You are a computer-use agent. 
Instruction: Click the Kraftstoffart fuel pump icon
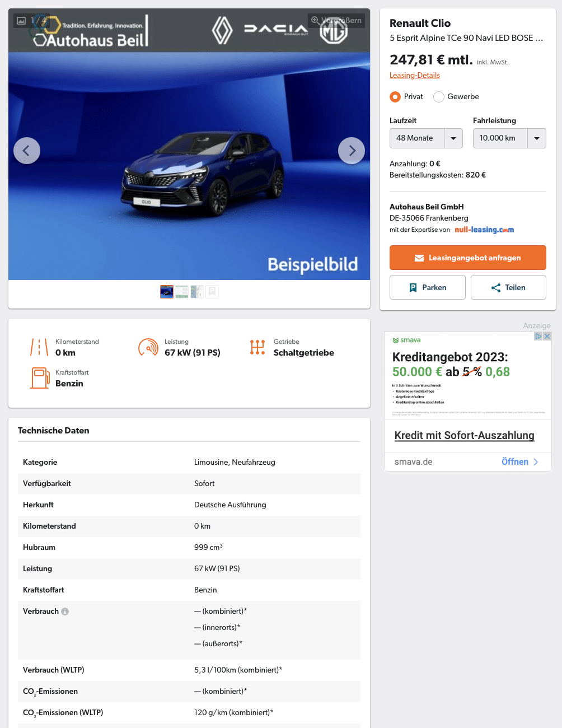point(40,378)
